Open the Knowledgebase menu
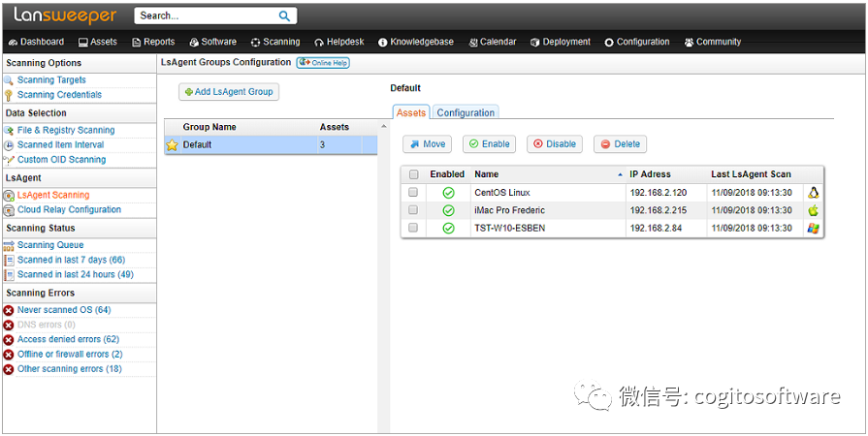This screenshot has width=868, height=436. pos(416,42)
